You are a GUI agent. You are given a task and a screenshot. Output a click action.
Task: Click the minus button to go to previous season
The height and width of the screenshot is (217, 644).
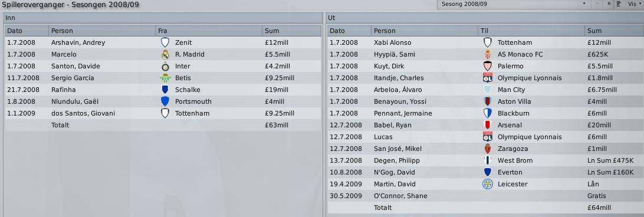(597, 4)
